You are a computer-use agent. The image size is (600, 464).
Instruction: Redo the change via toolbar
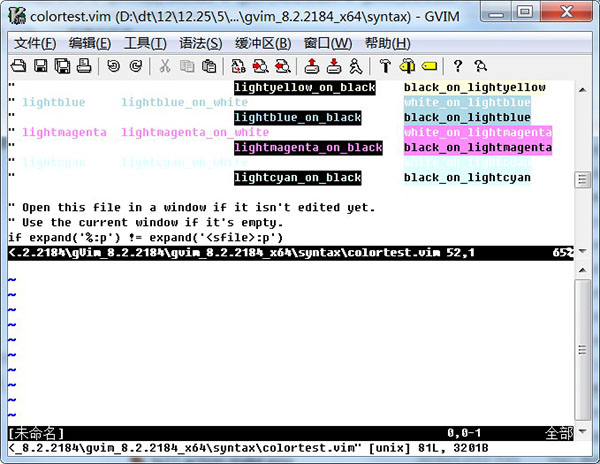coord(135,66)
